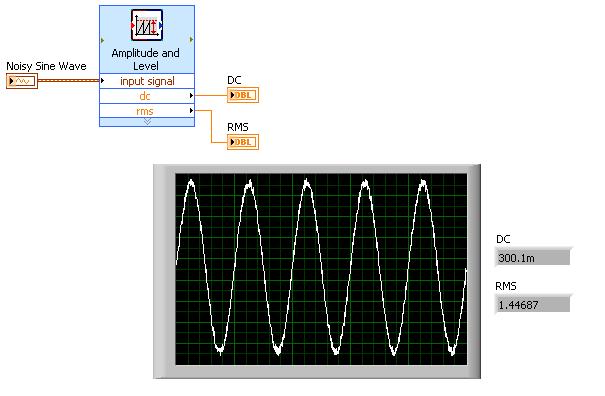This screenshot has width=605, height=396.
Task: Select the rms output row
Action: point(147,111)
